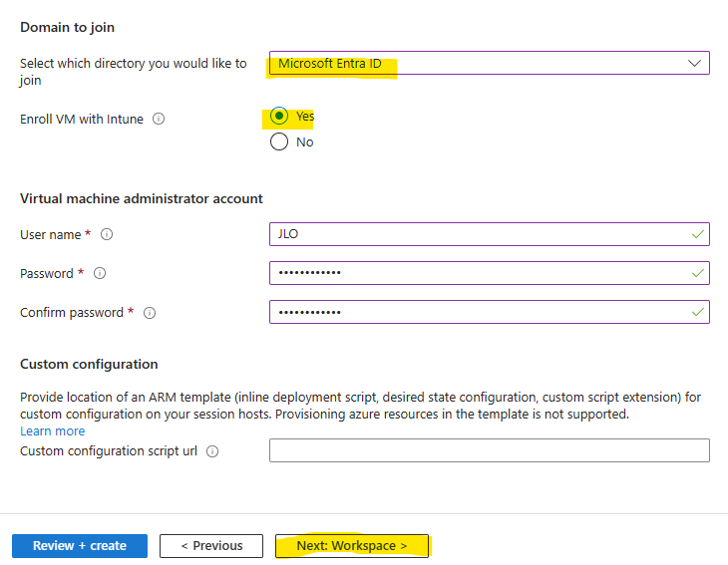Click the Review + create button
Screen dimensions: 728x565
tap(80, 546)
